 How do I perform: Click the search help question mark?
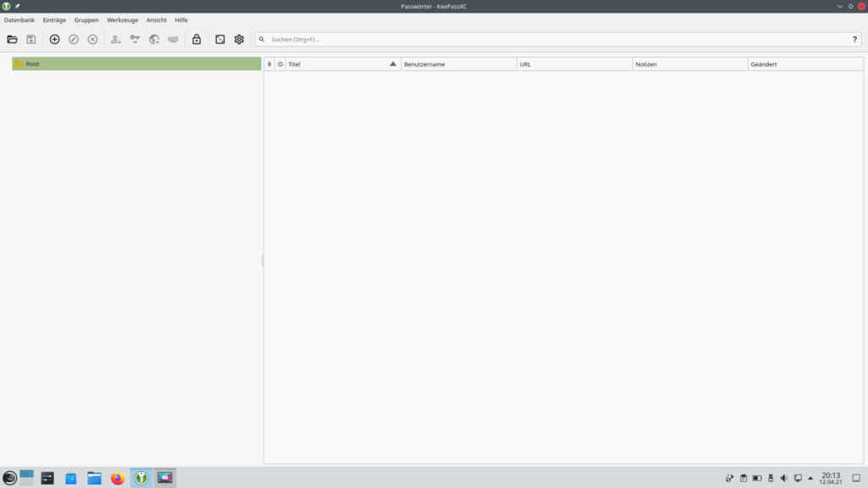(x=854, y=39)
